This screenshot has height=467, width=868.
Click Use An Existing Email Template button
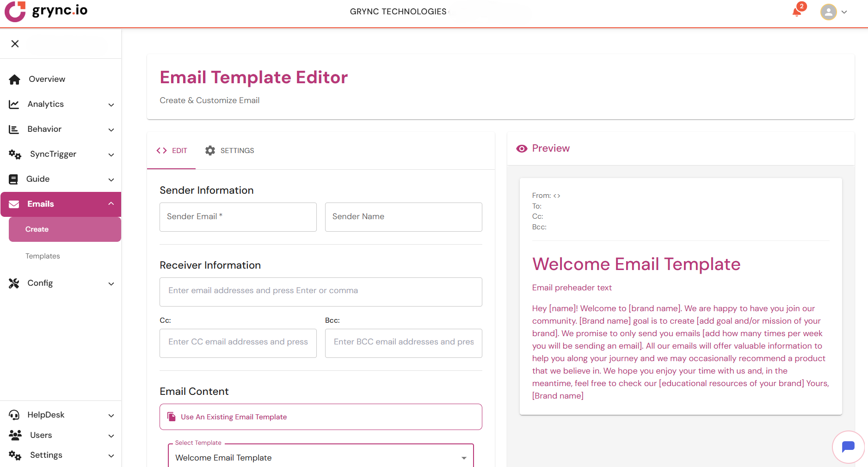320,417
